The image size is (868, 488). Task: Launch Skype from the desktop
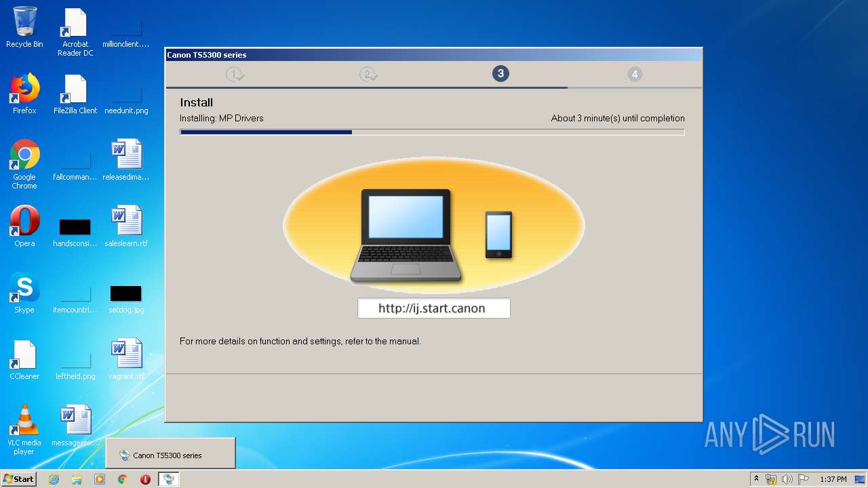(x=24, y=293)
